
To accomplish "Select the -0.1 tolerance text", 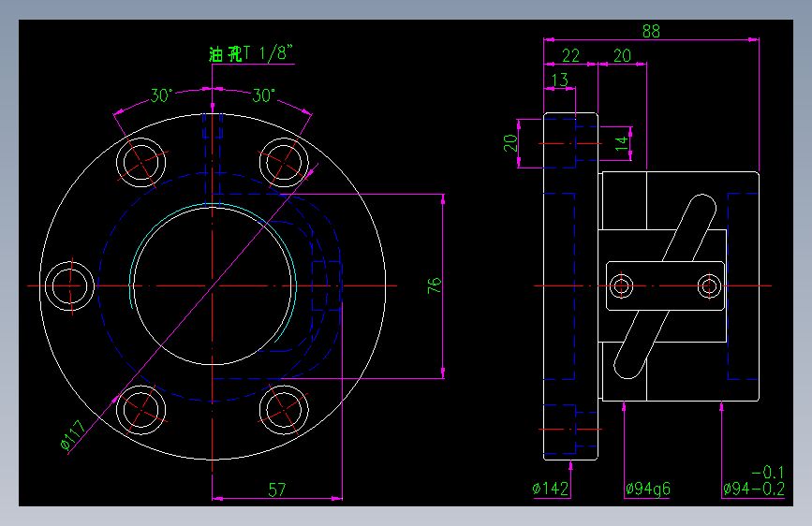I will pyautogui.click(x=767, y=472).
